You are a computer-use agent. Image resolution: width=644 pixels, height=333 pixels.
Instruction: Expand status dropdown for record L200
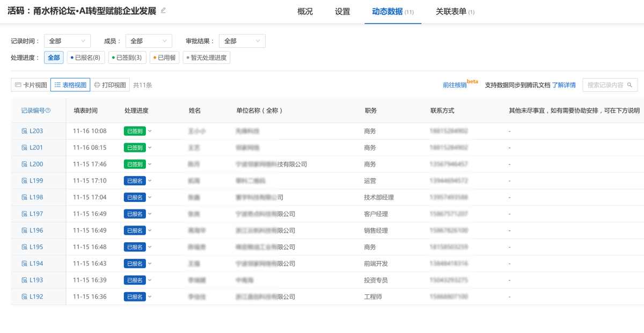(150, 164)
